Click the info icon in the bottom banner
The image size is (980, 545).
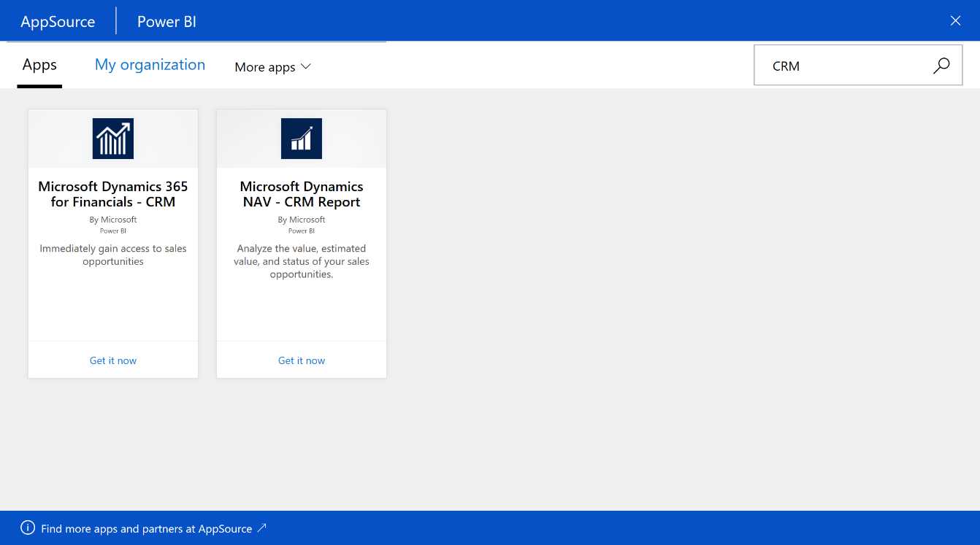(x=28, y=527)
